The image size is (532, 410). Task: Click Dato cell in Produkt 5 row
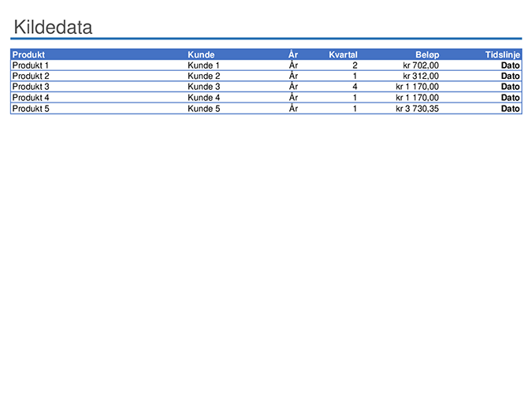click(510, 109)
